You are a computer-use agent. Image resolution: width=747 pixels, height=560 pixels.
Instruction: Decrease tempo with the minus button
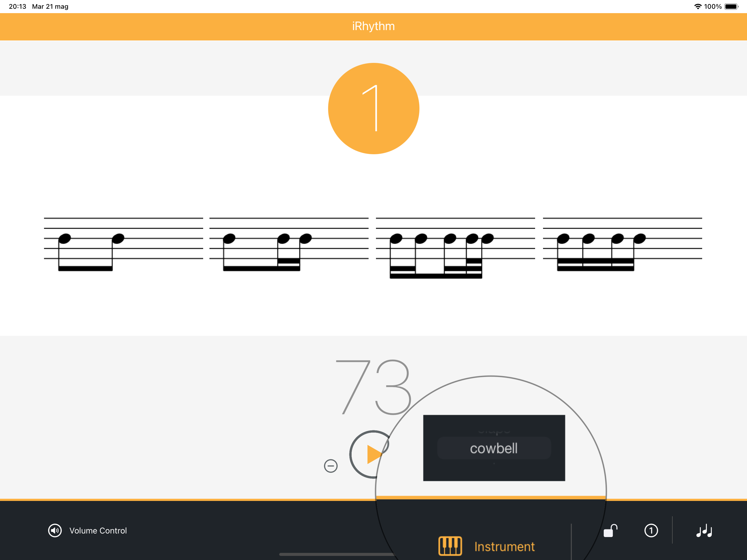tap(331, 466)
